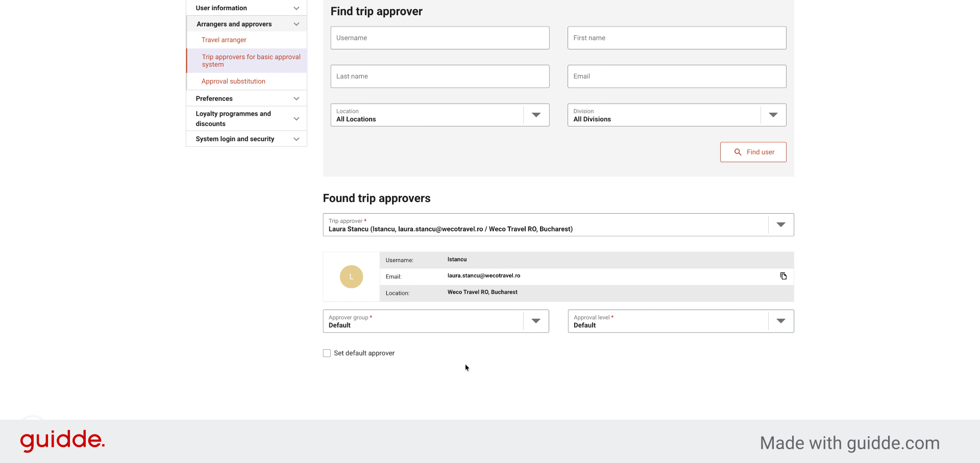Click the user avatar with letter L
The image size is (980, 463).
point(351,277)
